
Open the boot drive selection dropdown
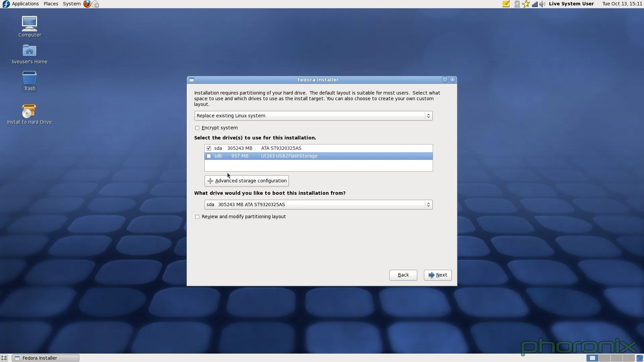click(318, 204)
